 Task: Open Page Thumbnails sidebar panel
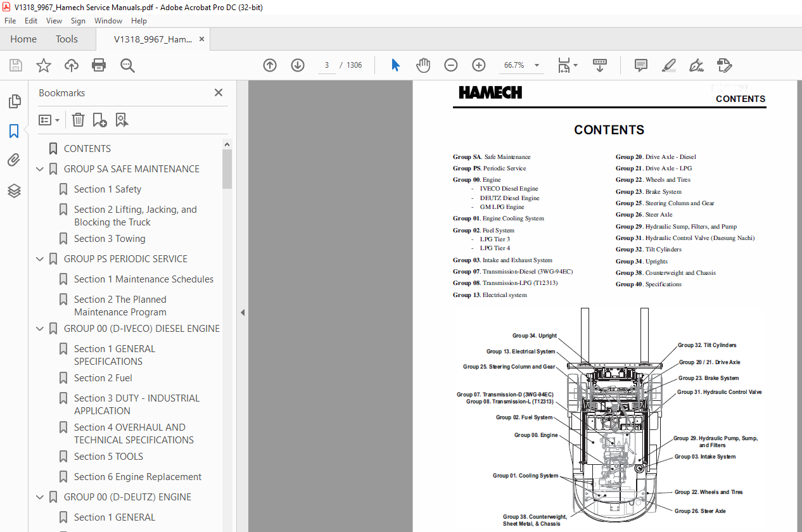14,101
